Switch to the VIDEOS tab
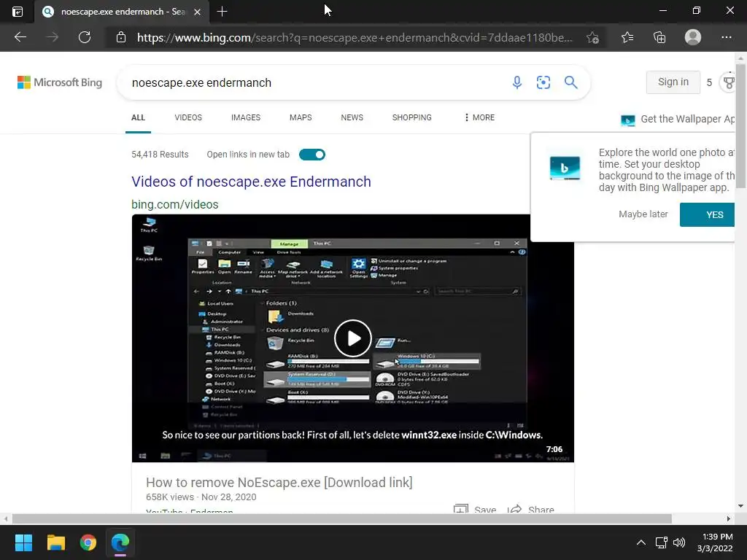The image size is (747, 560). [188, 117]
